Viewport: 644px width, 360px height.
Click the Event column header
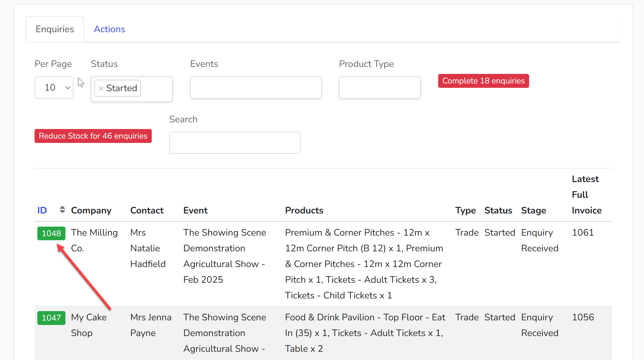[195, 210]
